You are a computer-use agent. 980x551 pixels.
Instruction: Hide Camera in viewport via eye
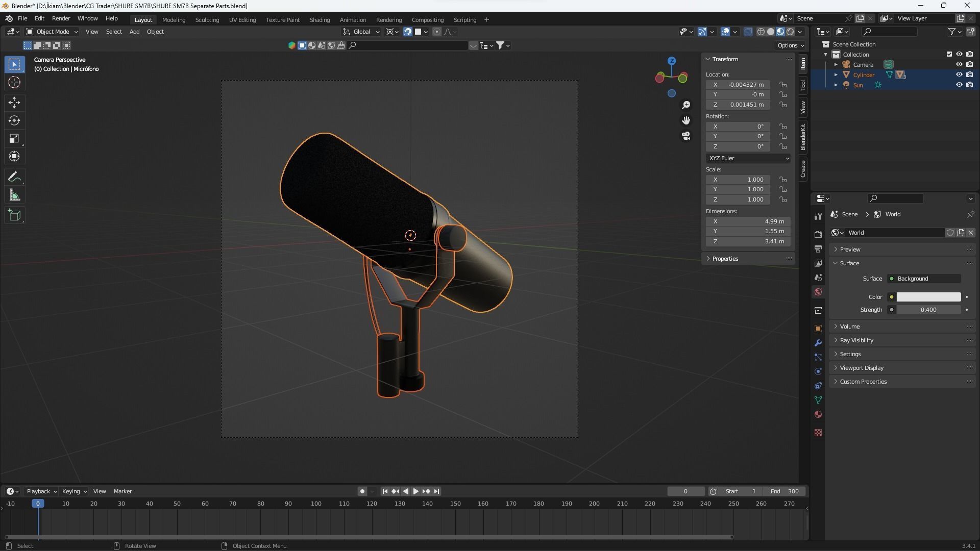[x=959, y=65]
